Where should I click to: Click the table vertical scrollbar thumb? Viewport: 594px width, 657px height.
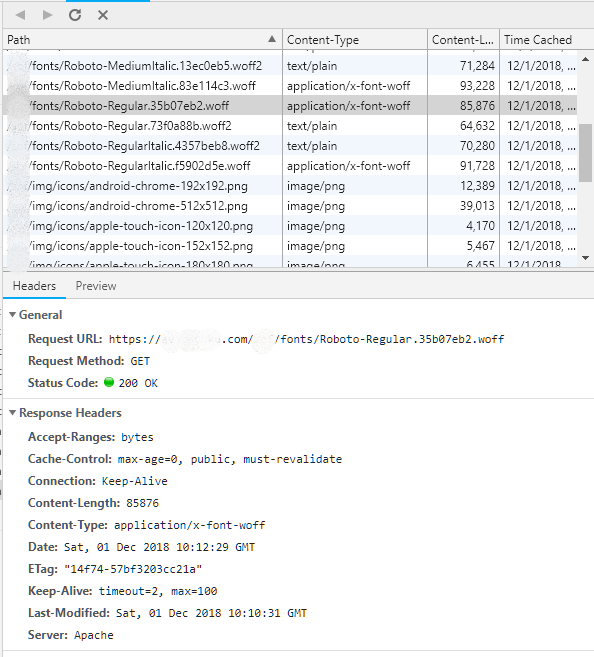point(586,153)
